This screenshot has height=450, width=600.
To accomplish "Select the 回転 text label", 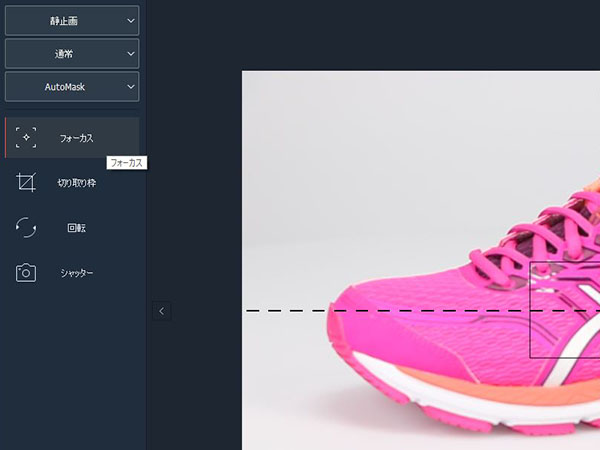I will pyautogui.click(x=76, y=228).
